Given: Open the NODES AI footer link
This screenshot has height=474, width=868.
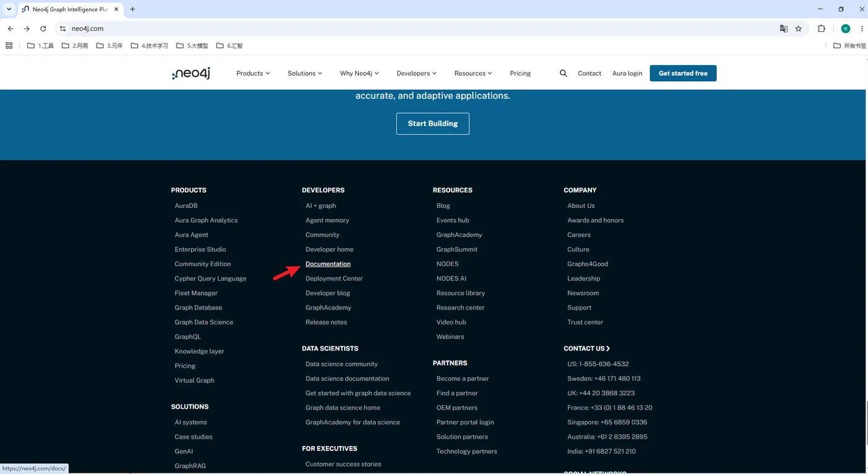Looking at the screenshot, I should pos(451,279).
